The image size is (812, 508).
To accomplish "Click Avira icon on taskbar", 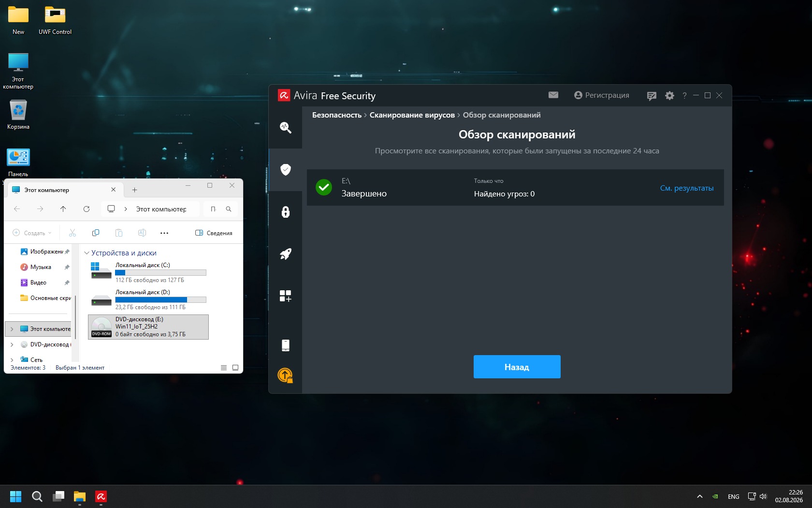I will (x=101, y=496).
